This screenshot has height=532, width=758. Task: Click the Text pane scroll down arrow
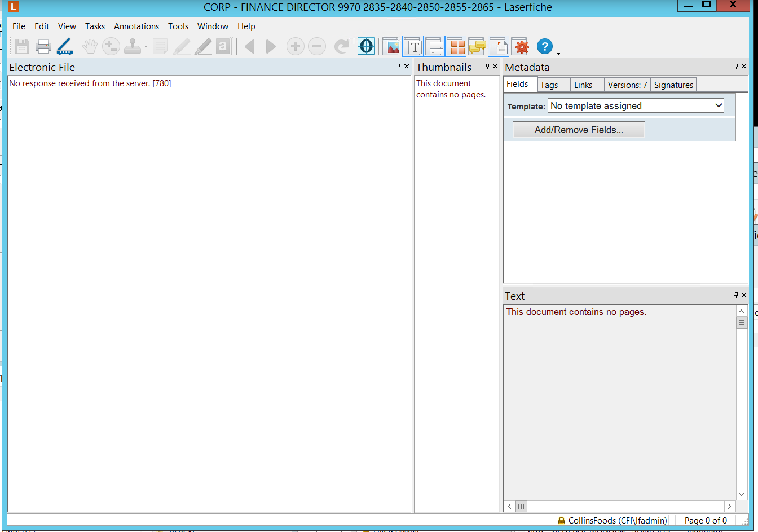(x=742, y=494)
